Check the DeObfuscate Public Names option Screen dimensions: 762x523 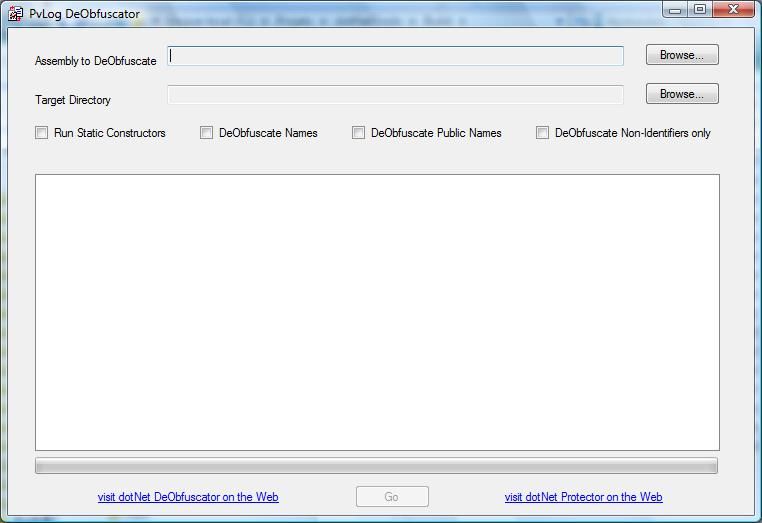(x=359, y=133)
